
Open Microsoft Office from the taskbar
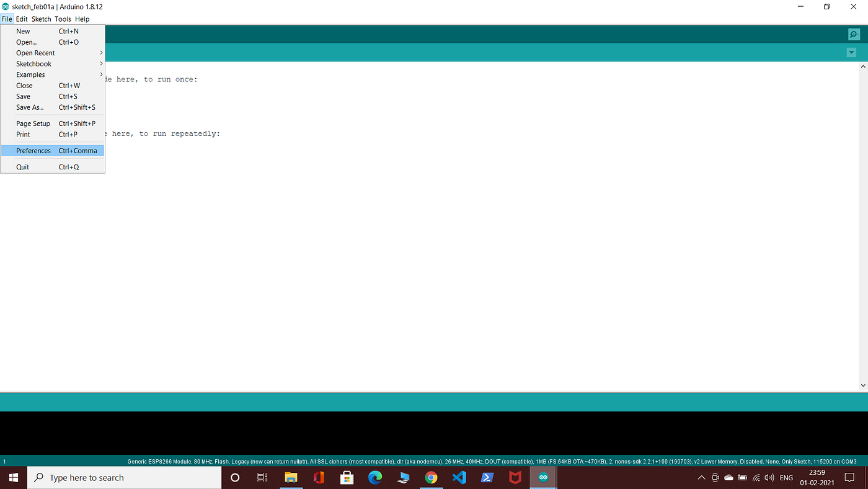tap(319, 478)
